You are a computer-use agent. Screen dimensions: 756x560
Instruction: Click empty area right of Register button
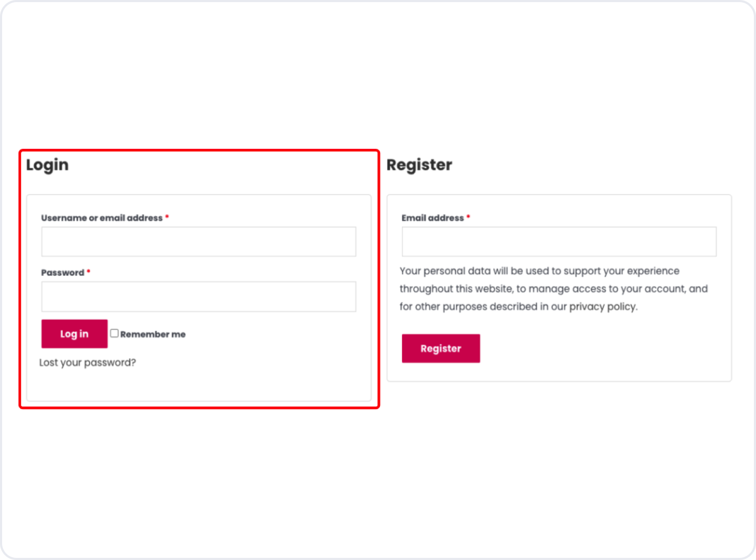pyautogui.click(x=600, y=349)
